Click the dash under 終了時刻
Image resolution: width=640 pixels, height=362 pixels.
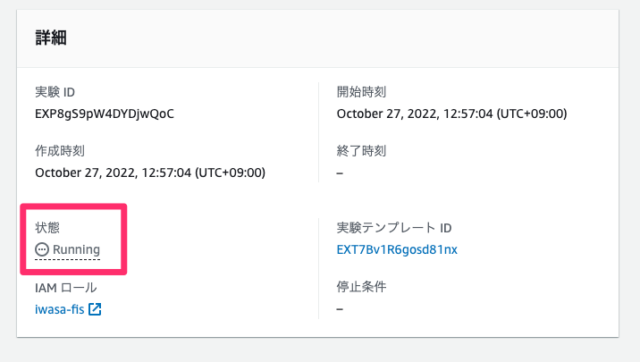point(340,173)
